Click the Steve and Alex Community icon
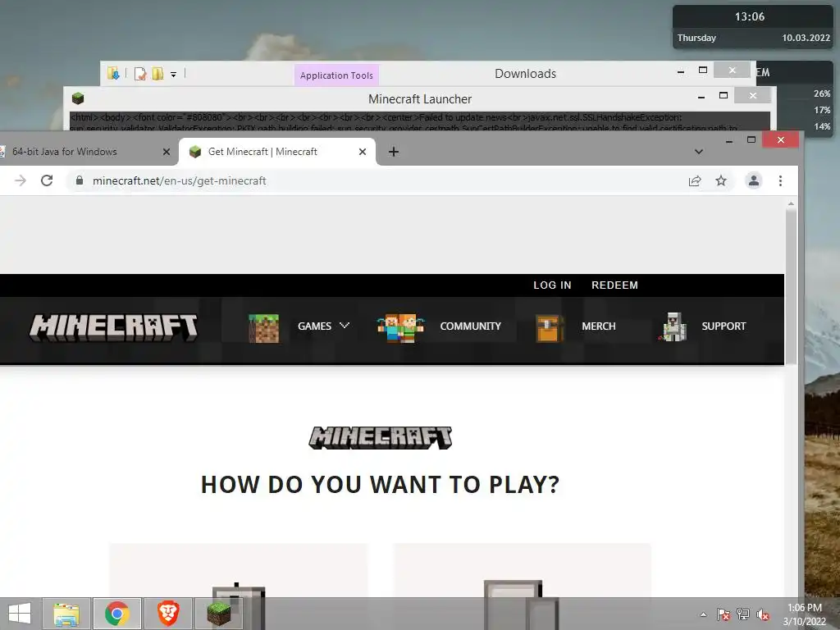The height and width of the screenshot is (630, 840). [400, 328]
